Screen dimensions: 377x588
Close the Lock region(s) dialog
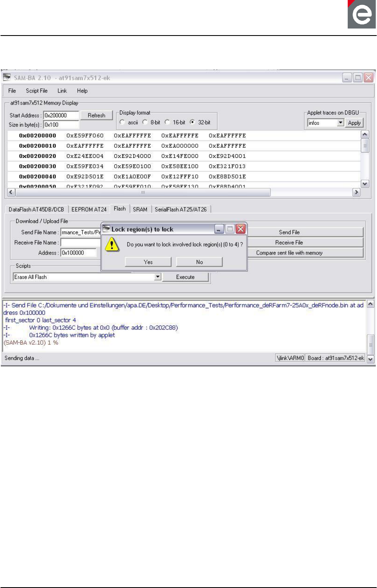point(241,229)
